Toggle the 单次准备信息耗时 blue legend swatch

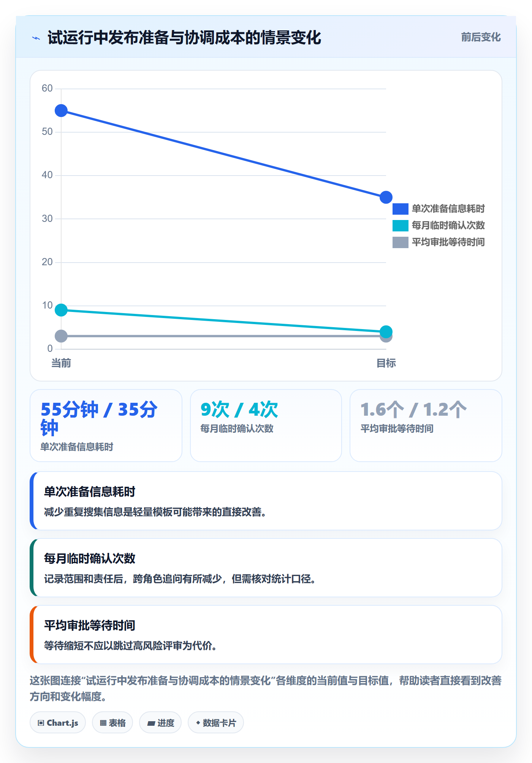[x=400, y=209]
